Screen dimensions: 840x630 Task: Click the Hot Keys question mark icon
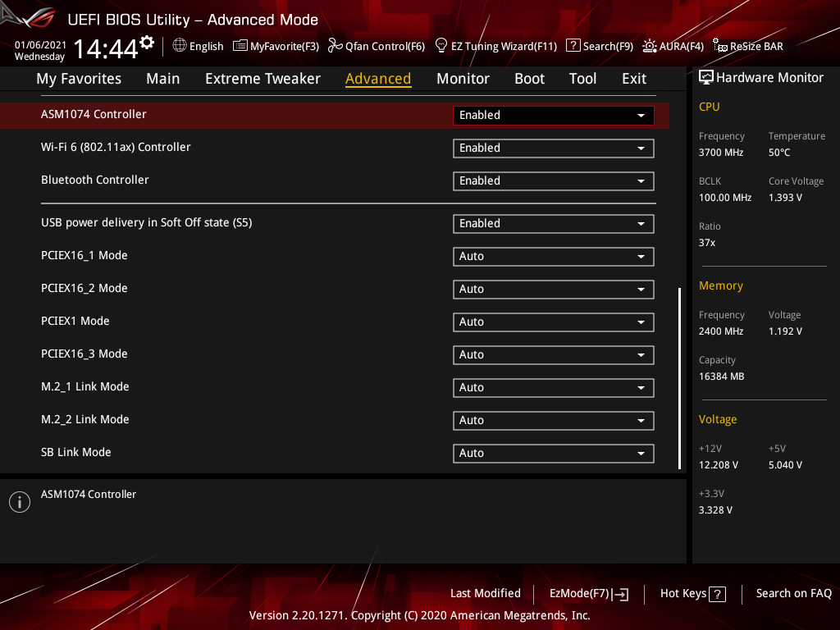[x=717, y=594]
